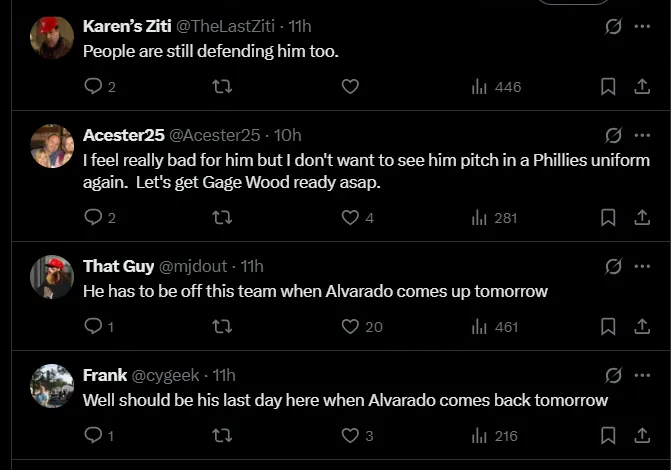Open the @mjdout handle link
671x470 pixels.
click(x=193, y=266)
